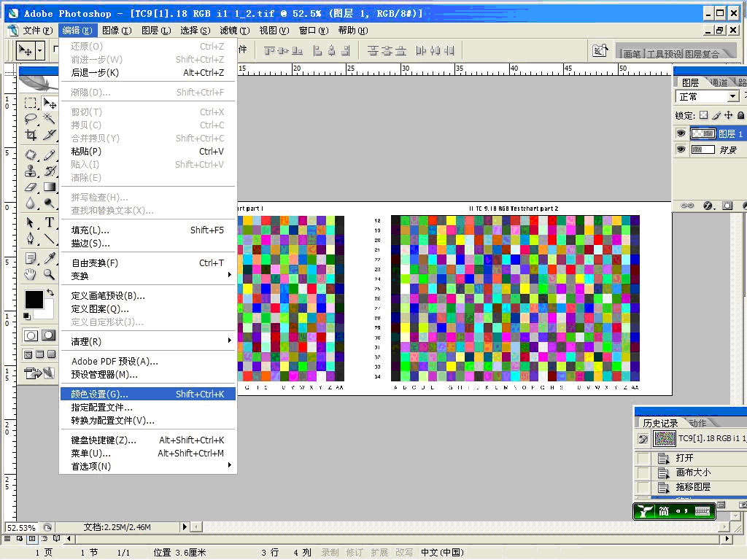Toggle lock image pixels brush icon
This screenshot has height=560, width=747.
point(716,114)
